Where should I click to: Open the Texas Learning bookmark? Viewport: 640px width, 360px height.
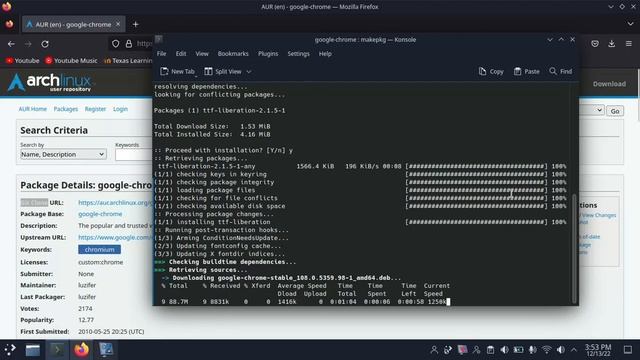pos(128,60)
